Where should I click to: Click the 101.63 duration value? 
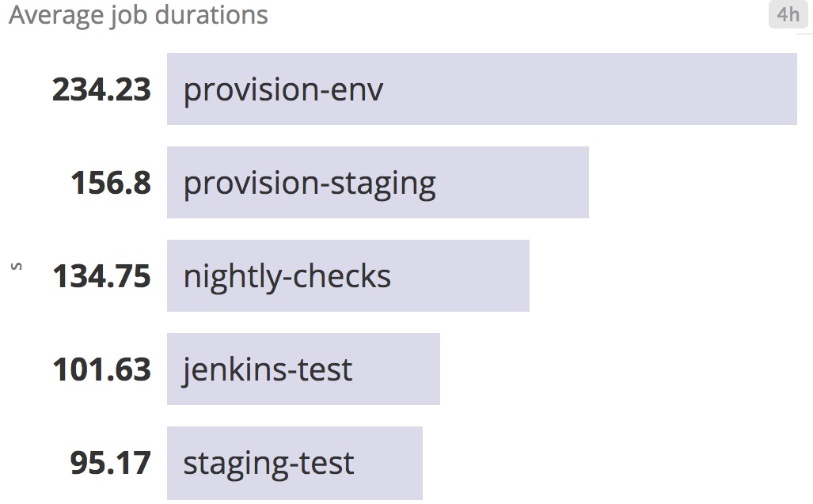(101, 369)
